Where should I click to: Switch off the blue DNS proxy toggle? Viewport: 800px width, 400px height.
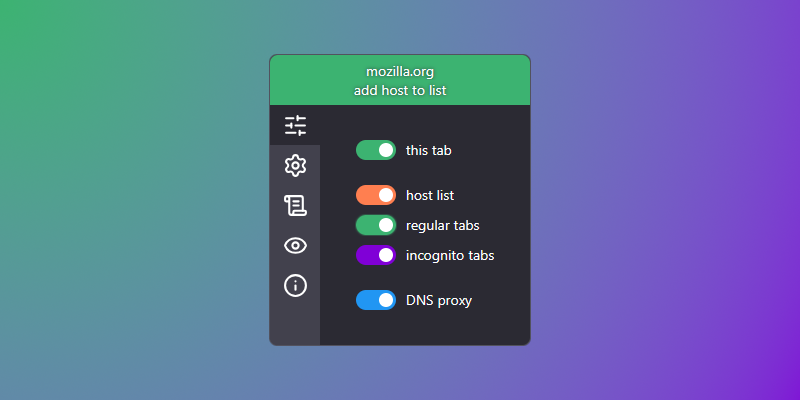tap(376, 300)
